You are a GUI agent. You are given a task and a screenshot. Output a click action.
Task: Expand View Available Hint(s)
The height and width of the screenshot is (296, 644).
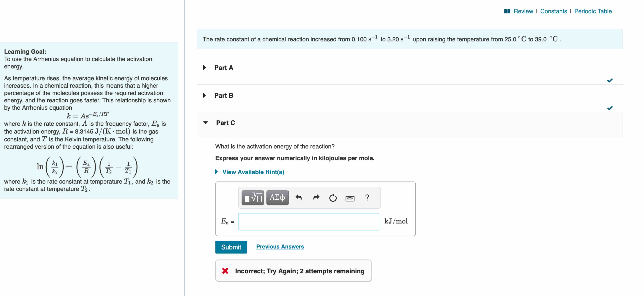pos(253,172)
